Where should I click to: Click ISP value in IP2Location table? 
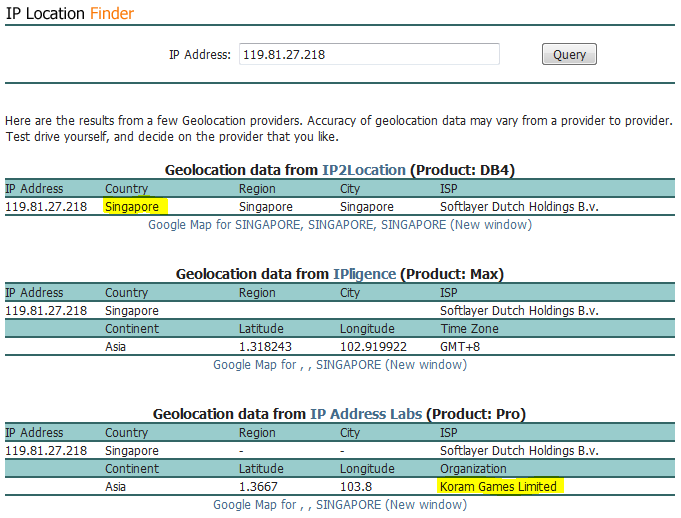click(x=519, y=207)
